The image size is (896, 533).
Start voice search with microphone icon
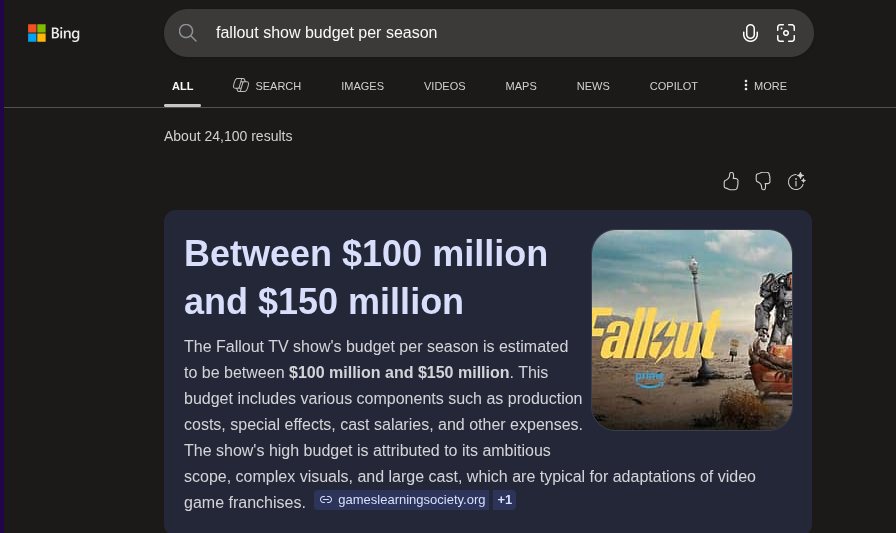pos(750,33)
